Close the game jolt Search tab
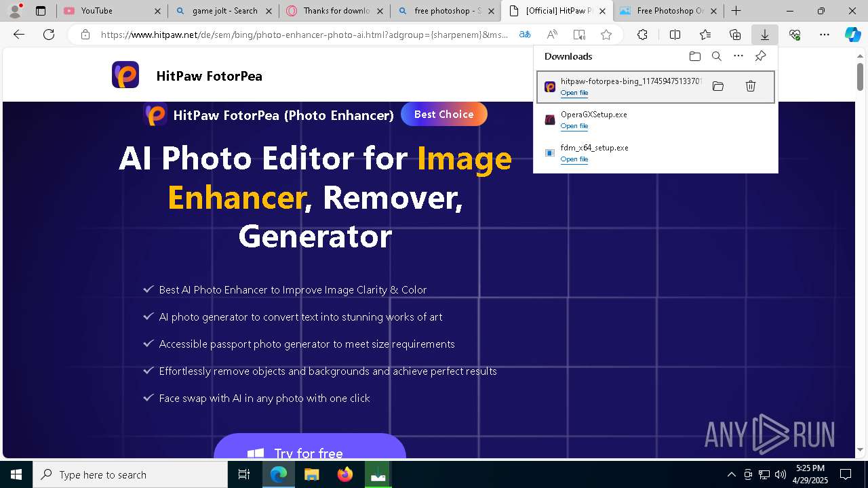Viewport: 868px width, 488px height. pyautogui.click(x=269, y=11)
